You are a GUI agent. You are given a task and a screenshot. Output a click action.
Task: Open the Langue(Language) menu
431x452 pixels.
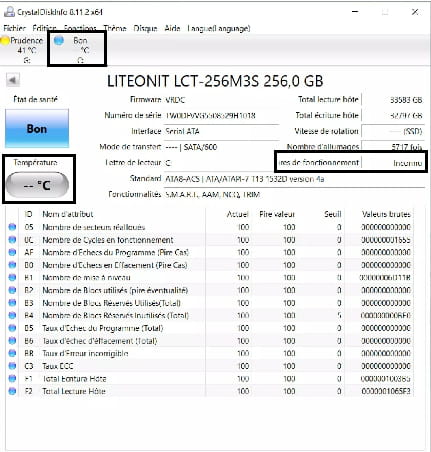pos(219,28)
